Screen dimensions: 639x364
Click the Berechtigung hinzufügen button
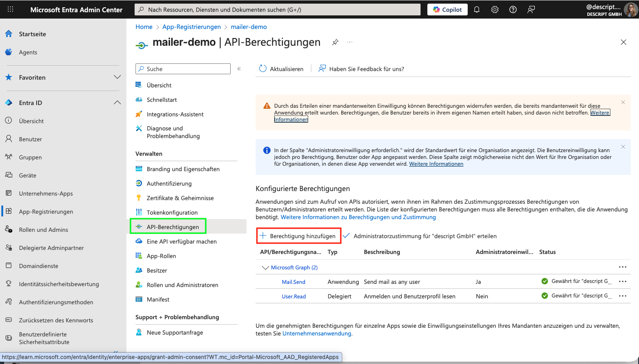[299, 235]
